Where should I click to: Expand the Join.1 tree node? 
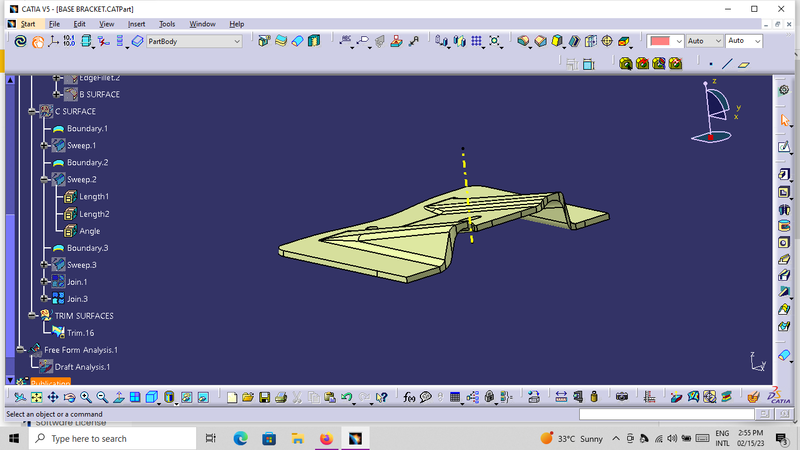coord(44,282)
